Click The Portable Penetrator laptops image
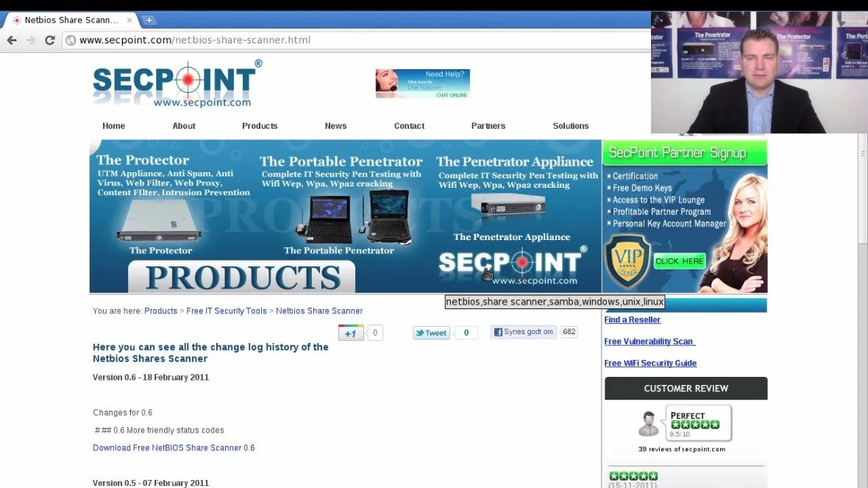 click(x=355, y=218)
